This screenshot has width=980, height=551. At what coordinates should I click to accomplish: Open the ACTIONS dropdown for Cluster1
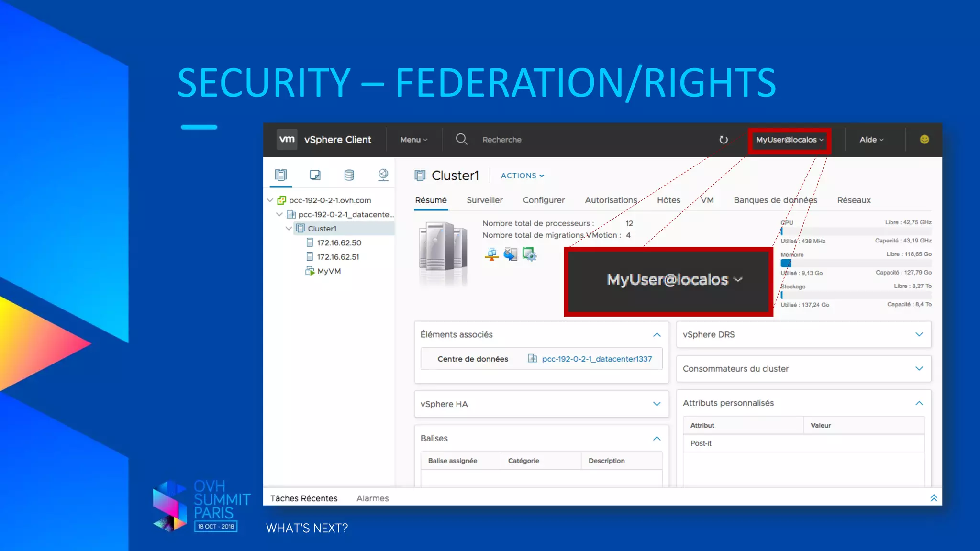(x=522, y=176)
